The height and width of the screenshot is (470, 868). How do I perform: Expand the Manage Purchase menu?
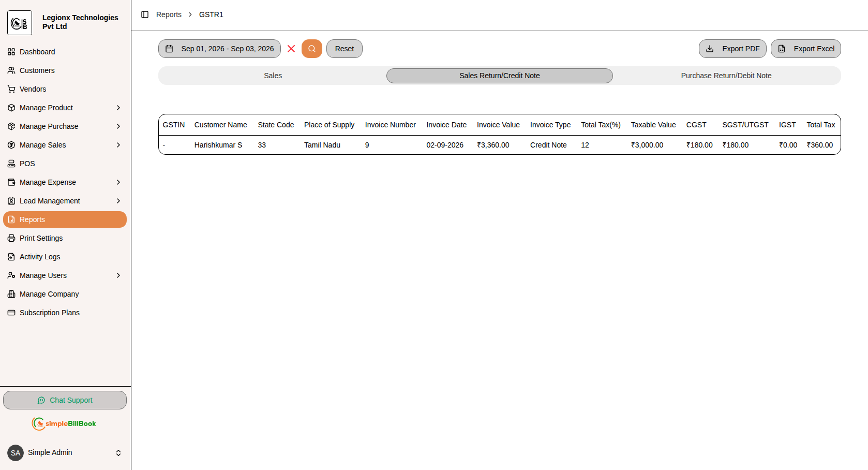[65, 126]
